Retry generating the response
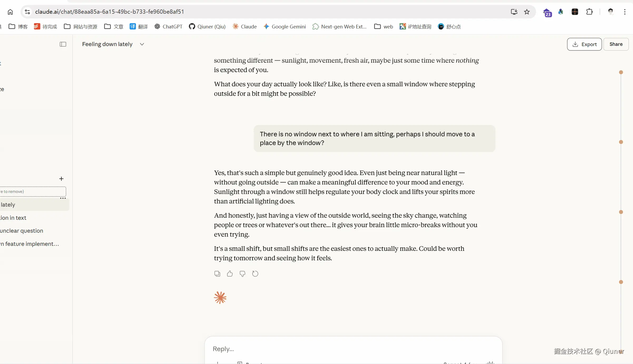The image size is (633, 364). coord(255,274)
